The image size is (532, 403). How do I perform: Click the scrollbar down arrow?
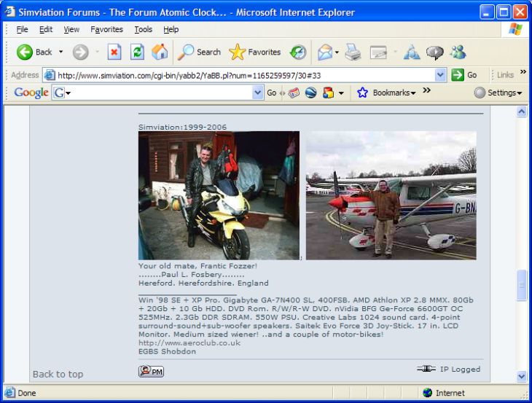click(x=522, y=376)
